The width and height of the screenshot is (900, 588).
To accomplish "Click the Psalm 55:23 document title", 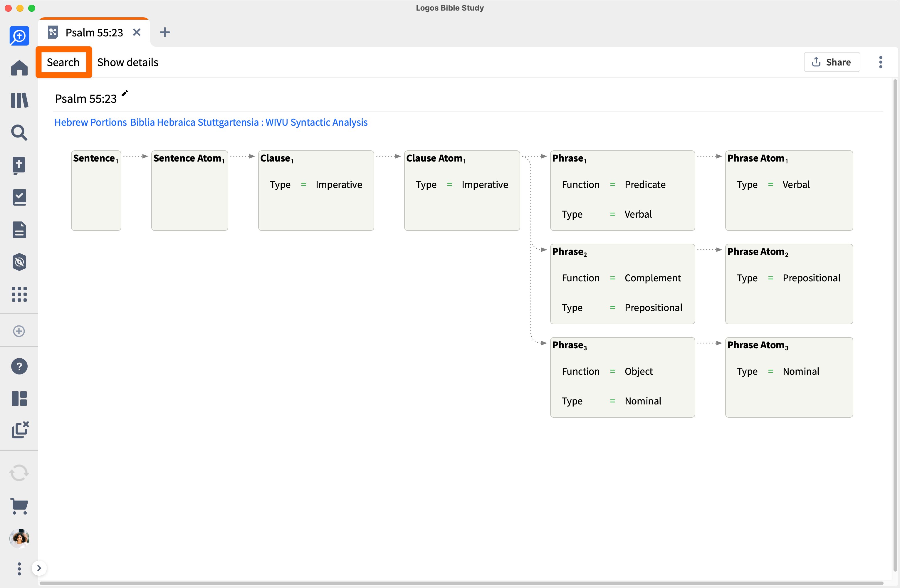I will pyautogui.click(x=86, y=99).
